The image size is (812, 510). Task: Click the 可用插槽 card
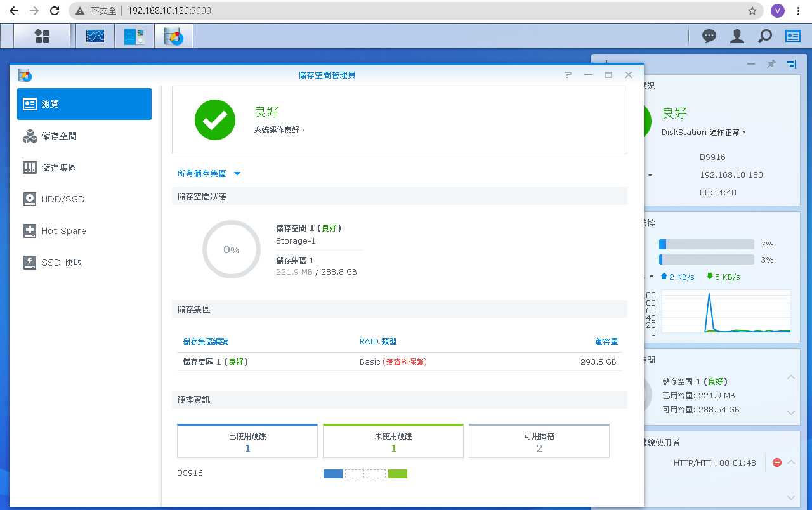tap(539, 441)
